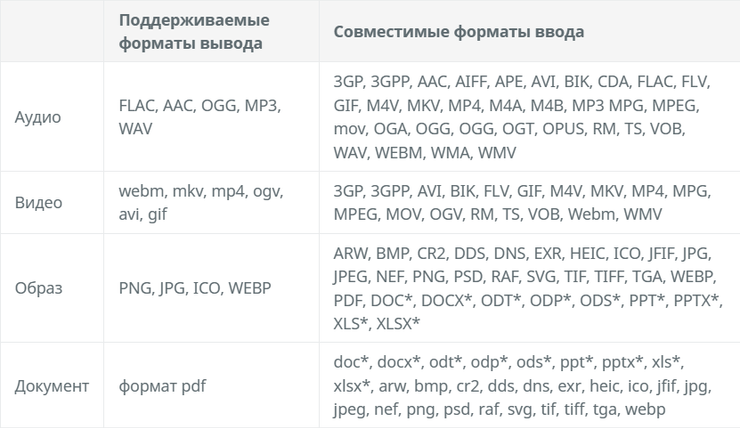Screen dimensions: 740x428
Task: Select the "Аудио" row label
Action: tap(39, 117)
